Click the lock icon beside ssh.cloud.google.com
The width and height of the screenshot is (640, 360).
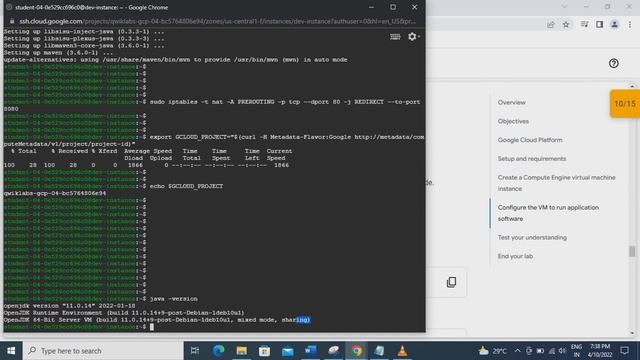click(x=12, y=21)
